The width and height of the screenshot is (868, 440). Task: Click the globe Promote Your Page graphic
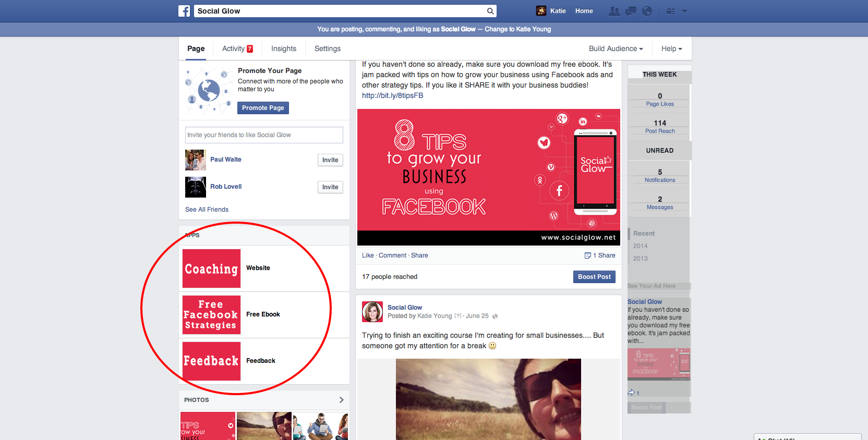(x=209, y=90)
